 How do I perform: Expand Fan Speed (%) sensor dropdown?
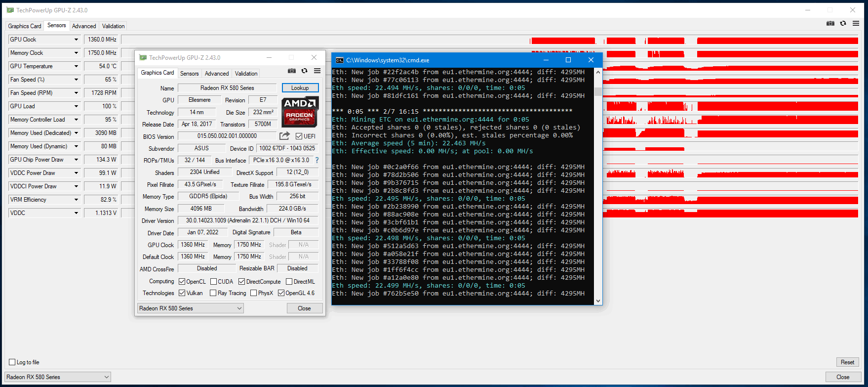click(76, 80)
